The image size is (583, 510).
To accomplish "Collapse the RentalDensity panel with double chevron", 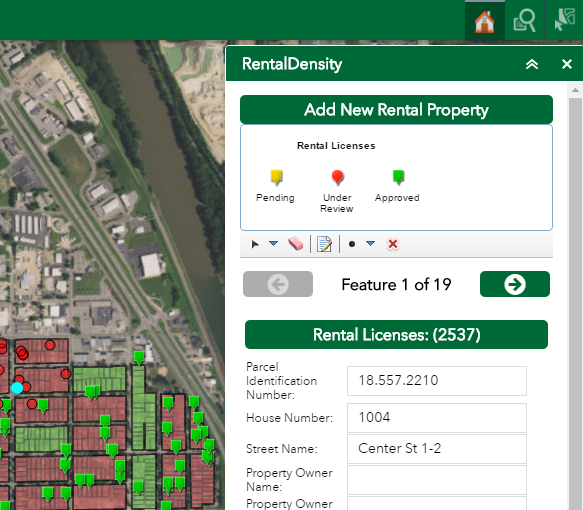I will [532, 64].
